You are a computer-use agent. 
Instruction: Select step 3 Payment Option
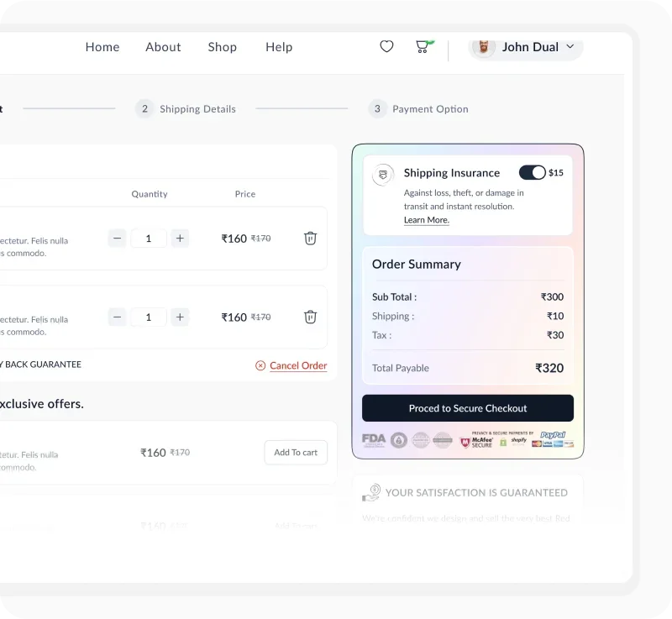click(x=418, y=109)
